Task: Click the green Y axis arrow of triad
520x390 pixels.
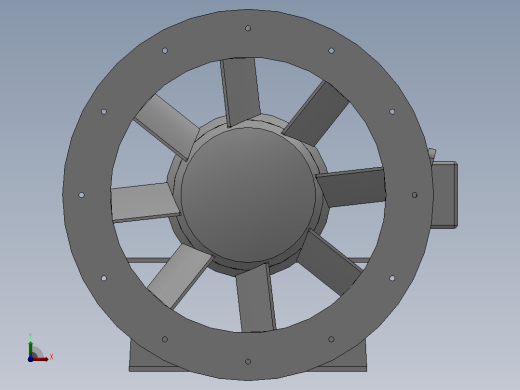Action: [x=31, y=349]
